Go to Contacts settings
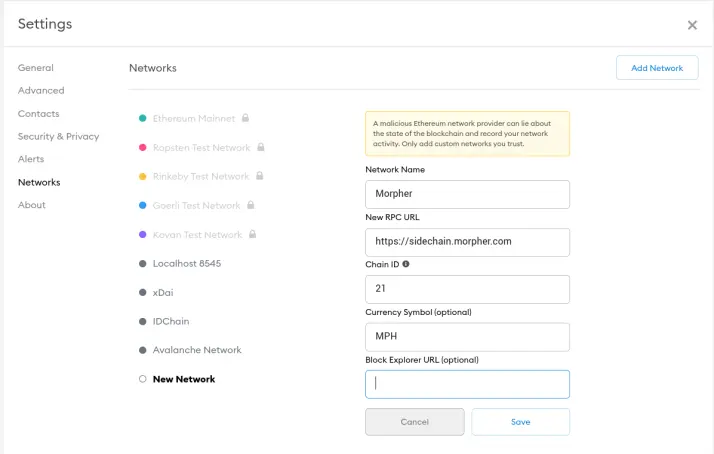The height and width of the screenshot is (454, 714). (x=39, y=114)
